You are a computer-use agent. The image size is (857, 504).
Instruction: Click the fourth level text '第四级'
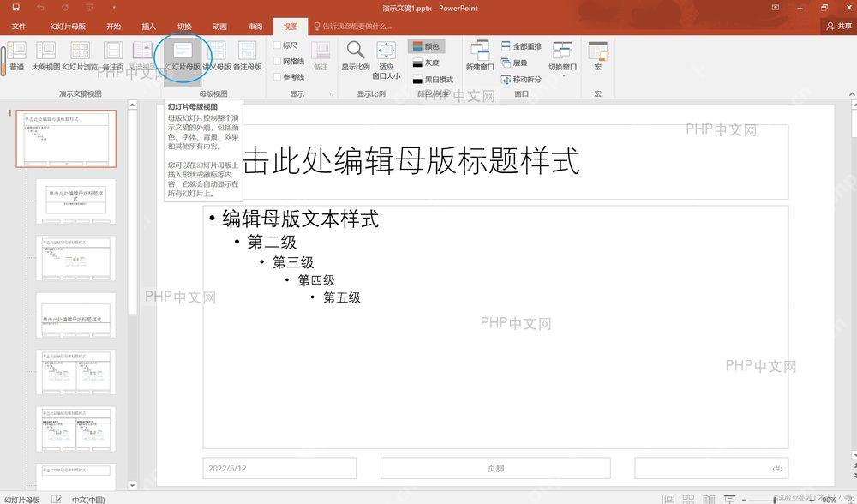(316, 280)
